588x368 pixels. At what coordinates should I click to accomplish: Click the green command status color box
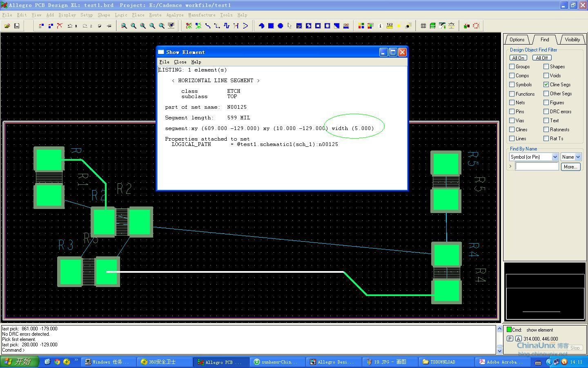point(509,330)
